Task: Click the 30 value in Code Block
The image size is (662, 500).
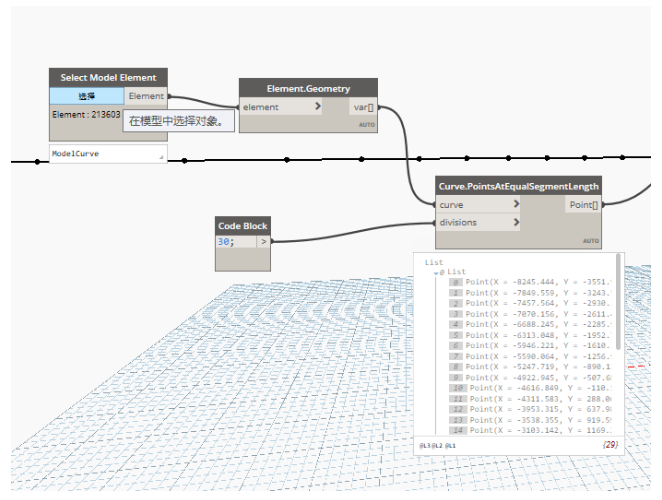Action: pos(226,241)
